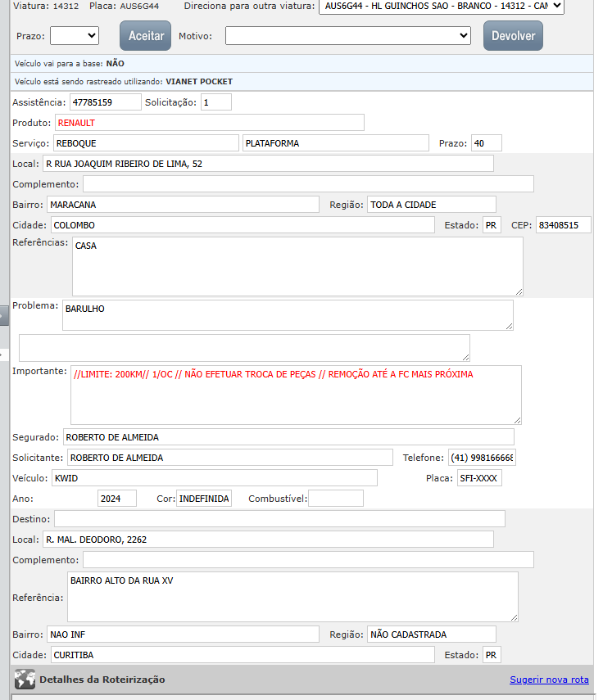Focus the empty Combustível field
Viewport: 603px width, 700px height.
[335, 499]
